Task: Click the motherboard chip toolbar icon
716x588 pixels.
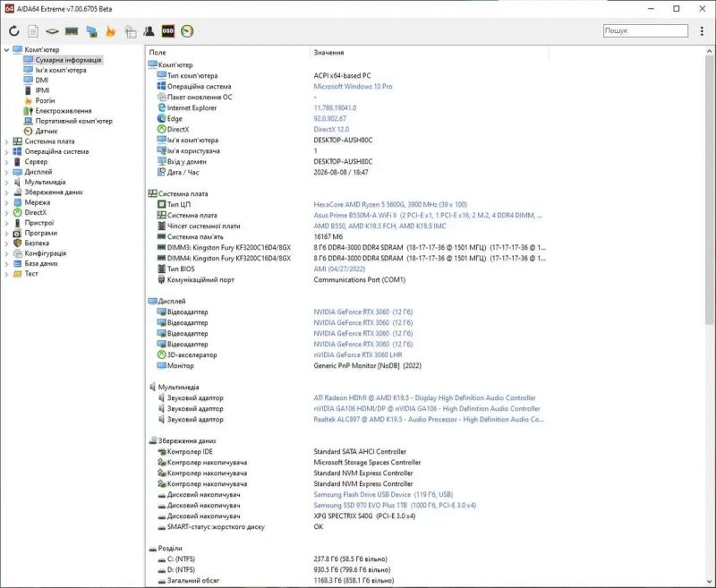Action: tap(52, 31)
